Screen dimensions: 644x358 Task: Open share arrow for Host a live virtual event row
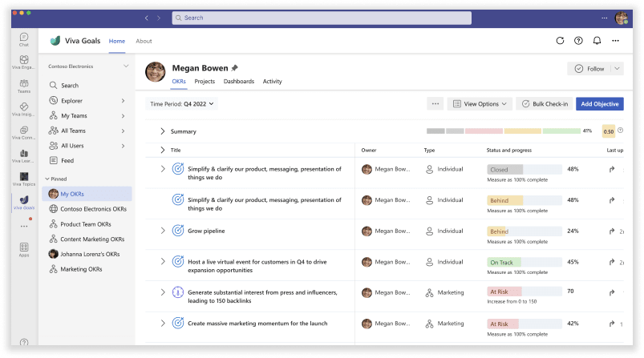612,262
